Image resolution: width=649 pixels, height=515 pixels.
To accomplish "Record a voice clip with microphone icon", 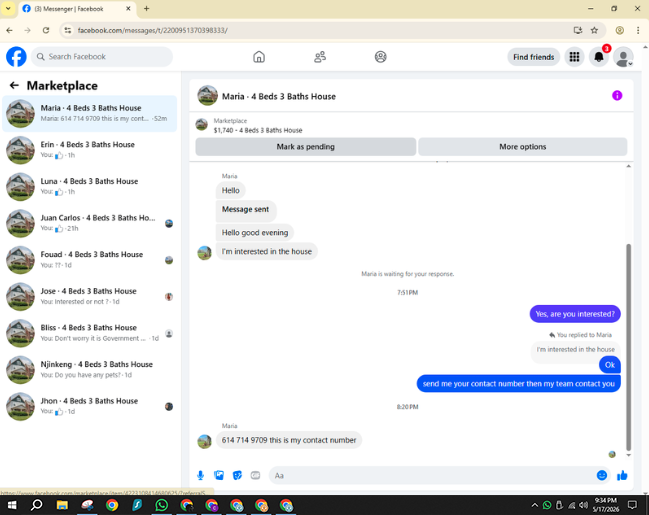I will pos(200,475).
